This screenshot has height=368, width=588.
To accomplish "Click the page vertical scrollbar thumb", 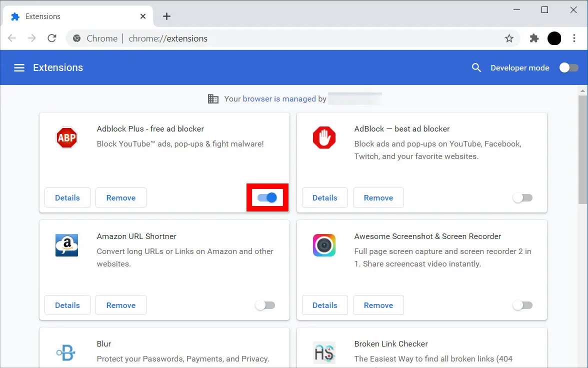I will tap(582, 150).
